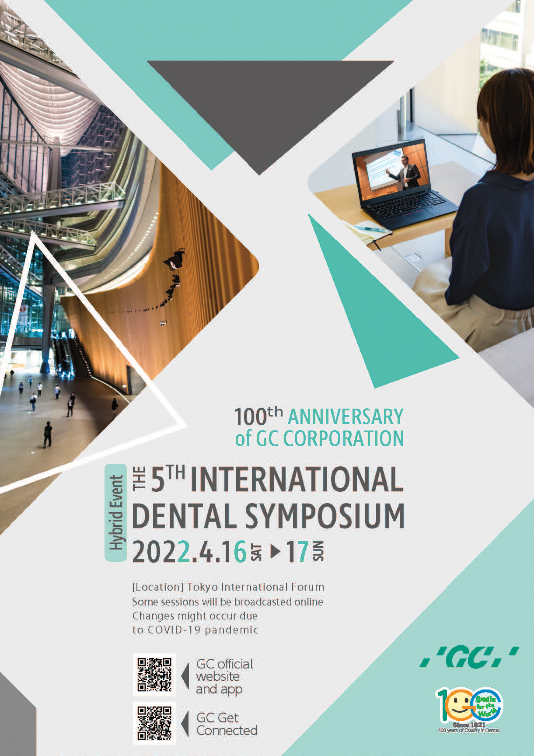Select the 'Some sessions will be broadcasted online' line
The height and width of the screenshot is (756, 534).
tap(227, 602)
